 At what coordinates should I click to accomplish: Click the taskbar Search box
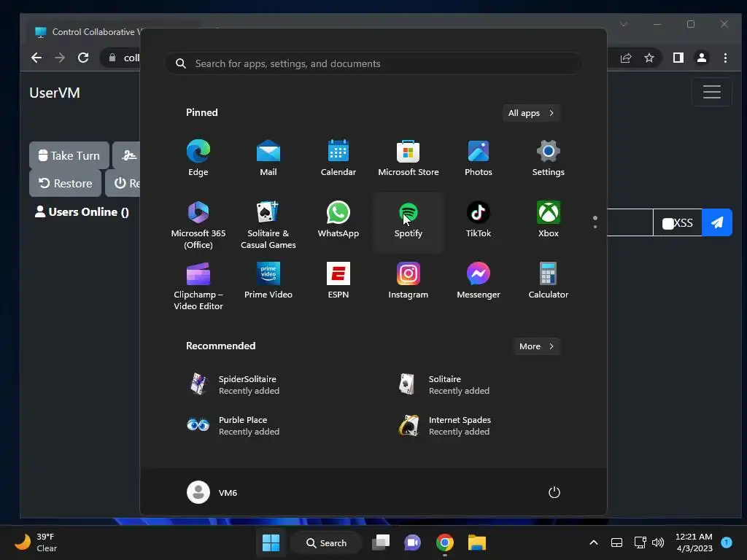(326, 542)
